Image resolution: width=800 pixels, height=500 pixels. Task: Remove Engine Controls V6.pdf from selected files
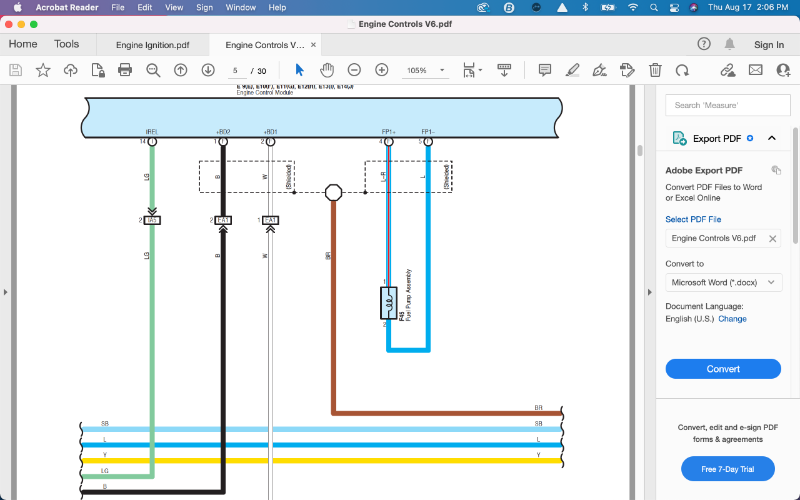click(x=772, y=239)
